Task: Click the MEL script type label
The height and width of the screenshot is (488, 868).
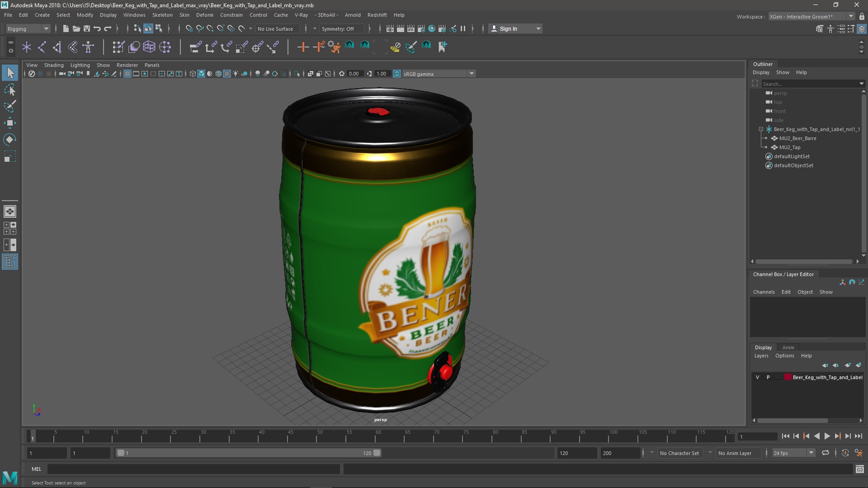Action: pos(36,469)
